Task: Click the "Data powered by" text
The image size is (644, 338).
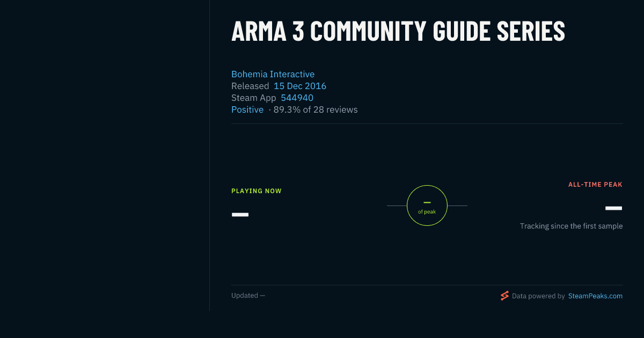Action: pos(538,296)
